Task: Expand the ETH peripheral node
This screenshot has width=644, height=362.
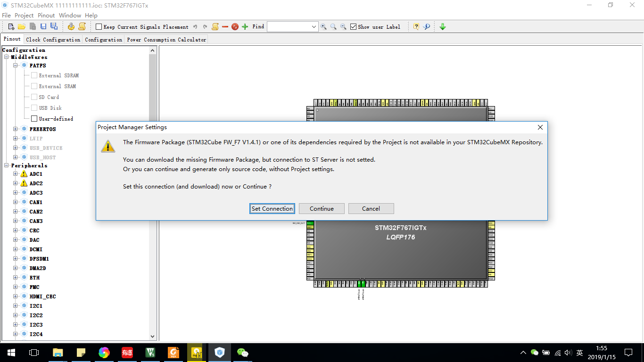Action: coord(16,278)
